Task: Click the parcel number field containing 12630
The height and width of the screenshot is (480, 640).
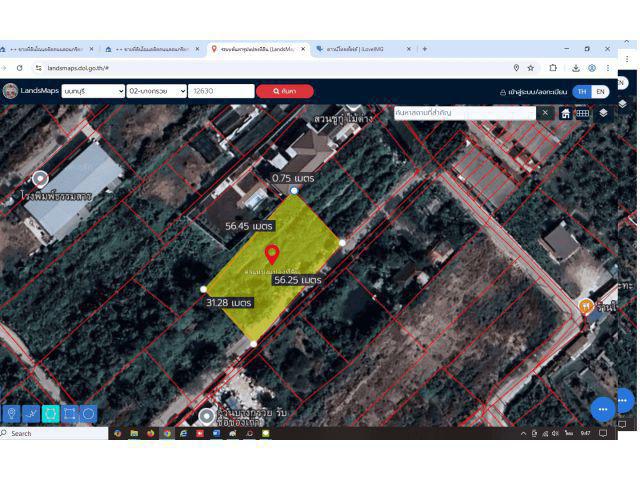Action: 221,91
